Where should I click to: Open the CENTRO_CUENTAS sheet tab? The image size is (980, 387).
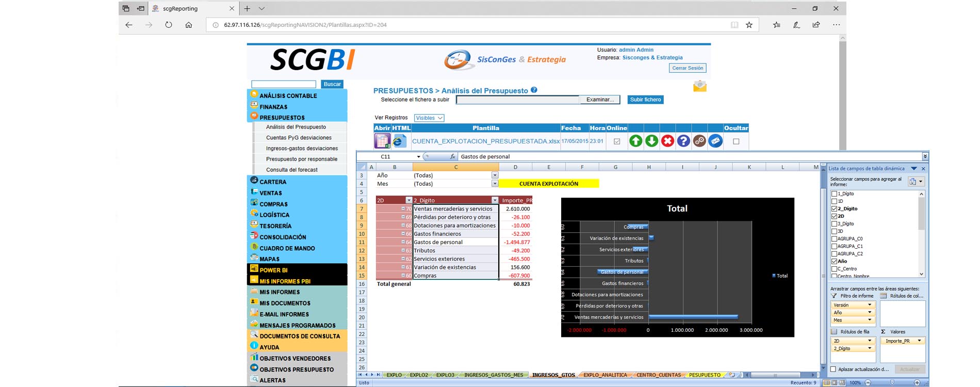(x=658, y=375)
